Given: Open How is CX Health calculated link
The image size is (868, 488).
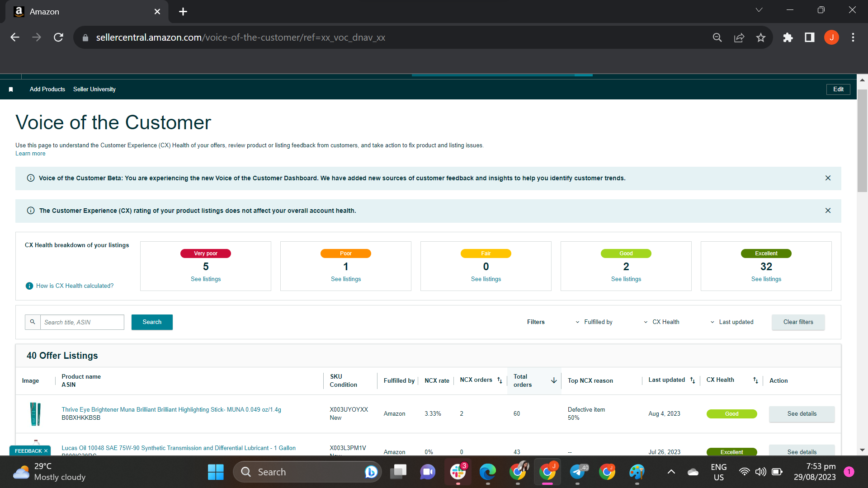Looking at the screenshot, I should coord(75,286).
